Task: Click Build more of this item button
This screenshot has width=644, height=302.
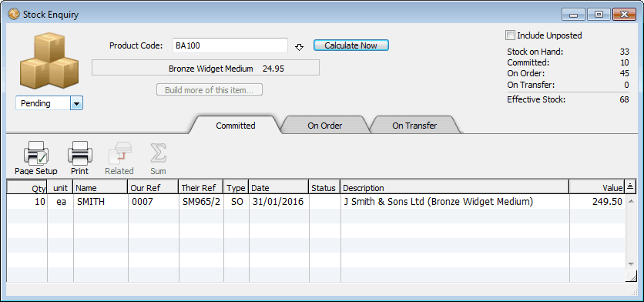Action: click(x=210, y=89)
